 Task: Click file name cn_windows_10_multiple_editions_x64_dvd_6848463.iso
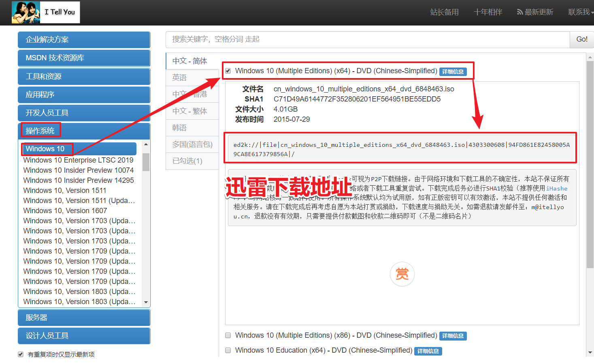[364, 89]
